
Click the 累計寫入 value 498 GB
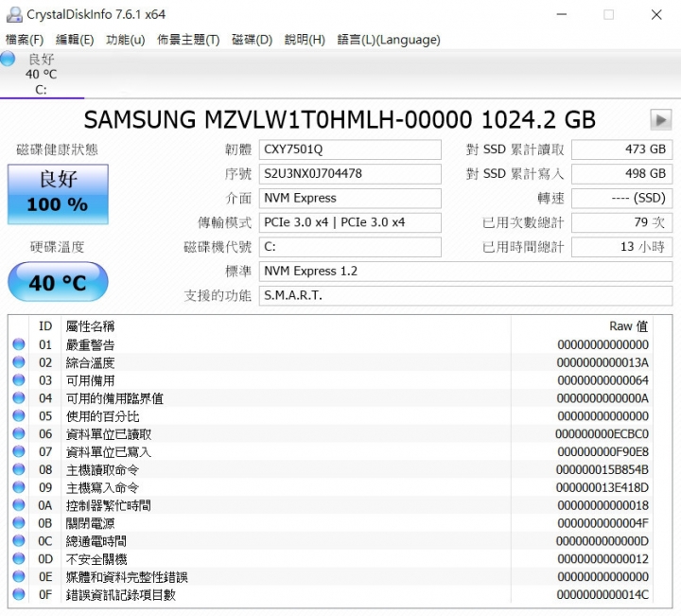[622, 174]
